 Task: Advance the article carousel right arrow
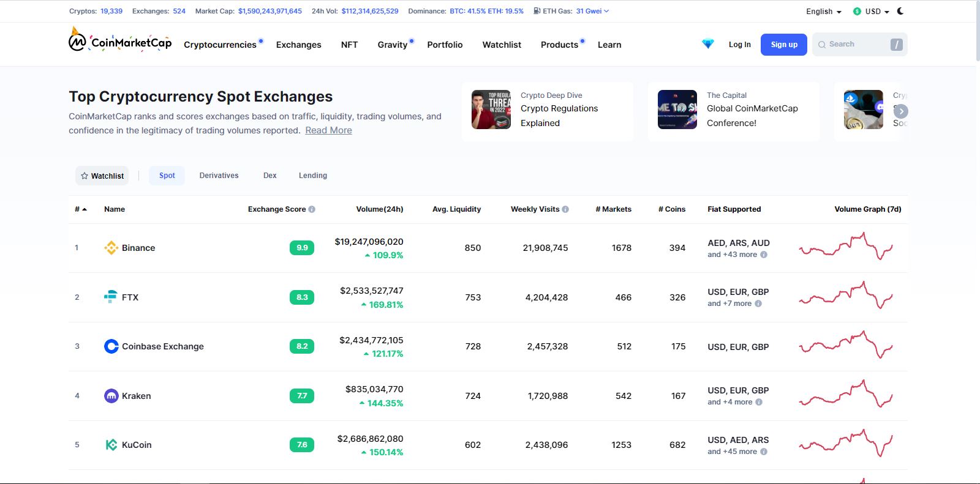[x=900, y=111]
